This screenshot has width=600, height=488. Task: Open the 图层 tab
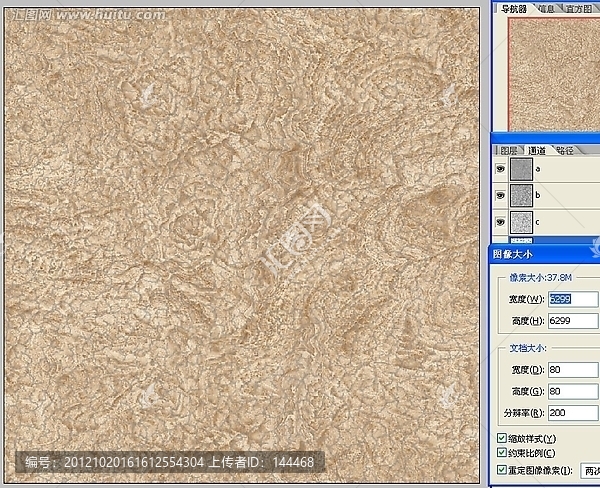pyautogui.click(x=508, y=151)
